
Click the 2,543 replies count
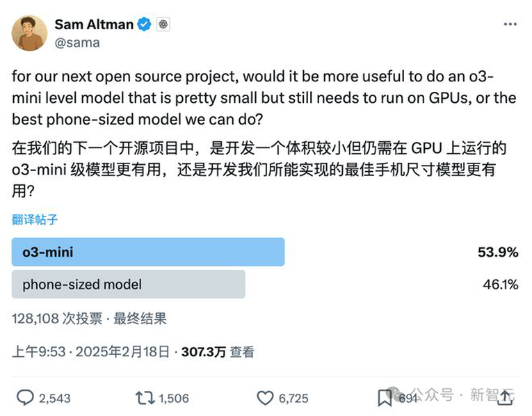click(55, 399)
